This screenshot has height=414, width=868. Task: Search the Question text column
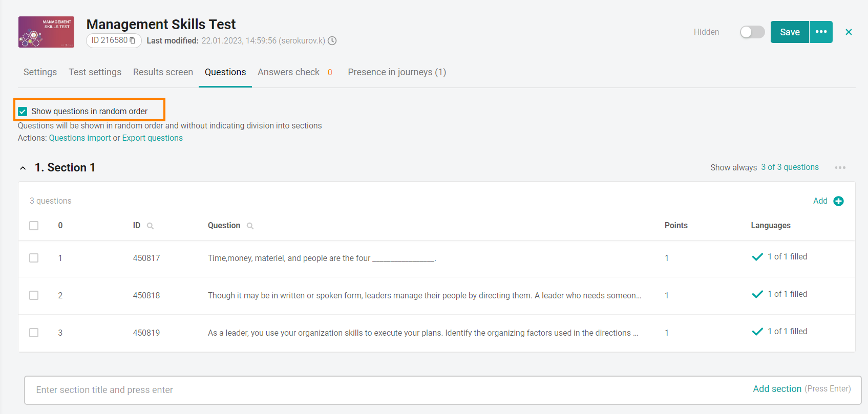click(250, 226)
